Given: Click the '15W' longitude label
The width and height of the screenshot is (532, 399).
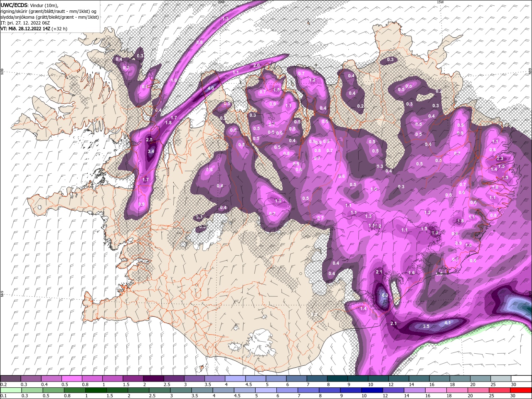Looking at the screenshot, I should pyautogui.click(x=440, y=2).
